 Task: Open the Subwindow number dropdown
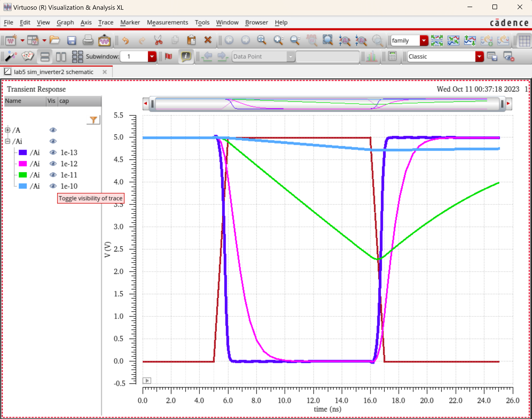[x=152, y=57]
